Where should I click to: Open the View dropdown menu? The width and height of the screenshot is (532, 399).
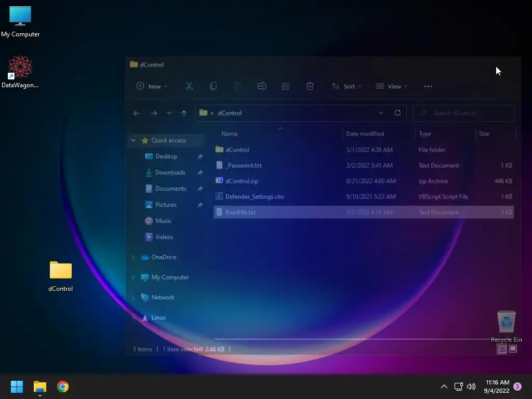pos(392,86)
